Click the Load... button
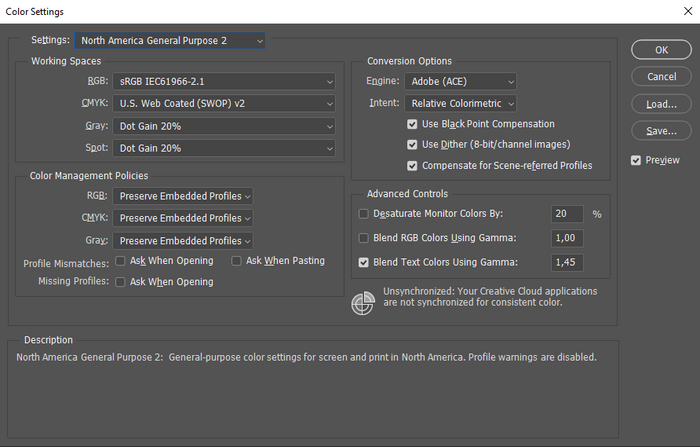 pyautogui.click(x=661, y=104)
